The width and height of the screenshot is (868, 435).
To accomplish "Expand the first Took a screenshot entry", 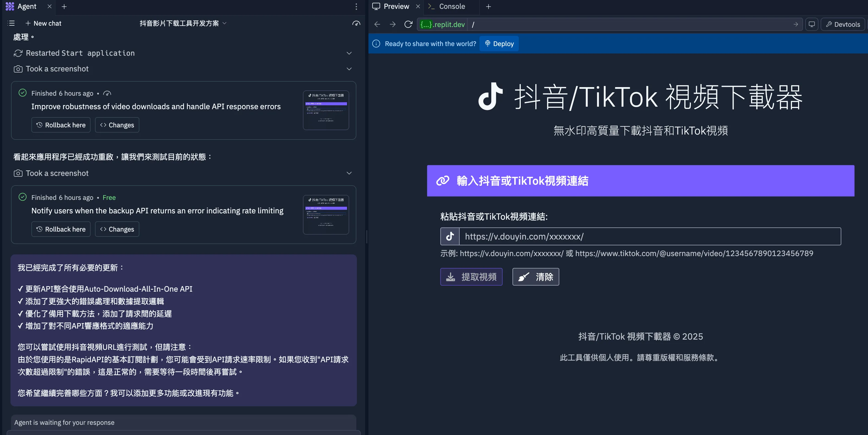I will [349, 69].
